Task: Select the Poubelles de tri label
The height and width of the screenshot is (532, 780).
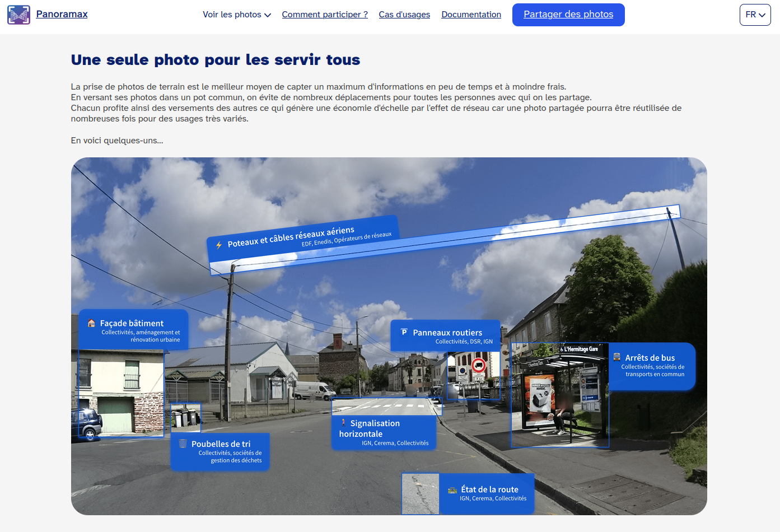Action: (220, 451)
